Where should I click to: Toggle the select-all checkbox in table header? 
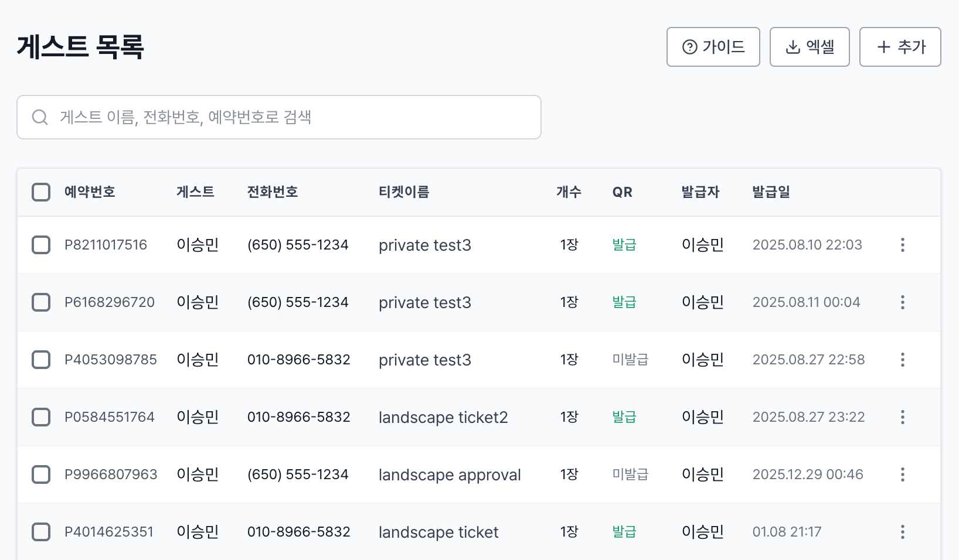[41, 192]
